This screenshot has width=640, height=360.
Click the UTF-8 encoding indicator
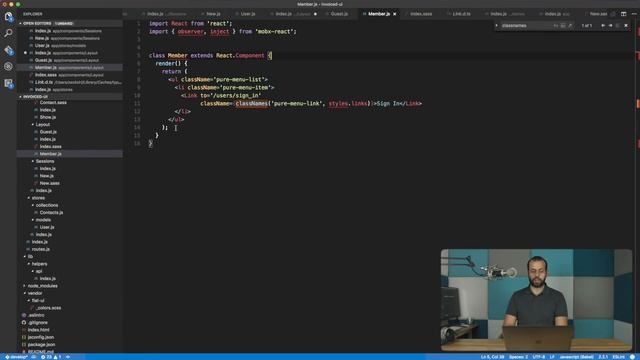pos(538,357)
